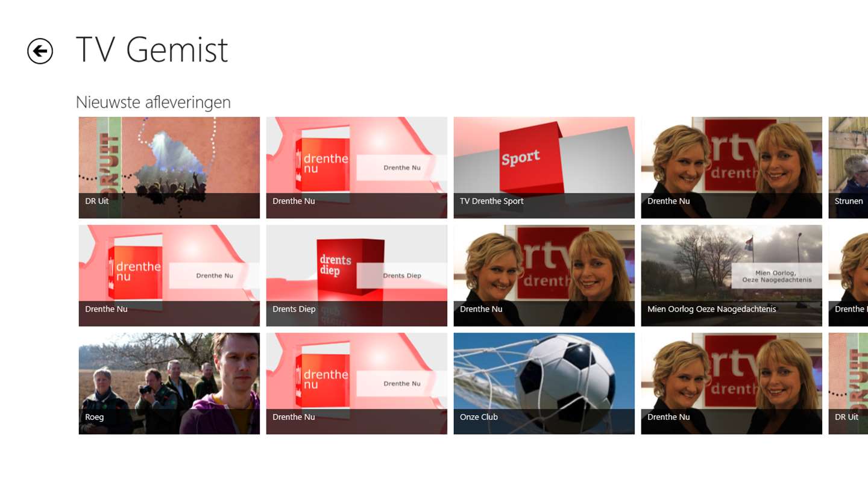This screenshot has height=488, width=868.
Task: Open the first-row Drenthe Nu tile with presenters
Action: pos(732,167)
